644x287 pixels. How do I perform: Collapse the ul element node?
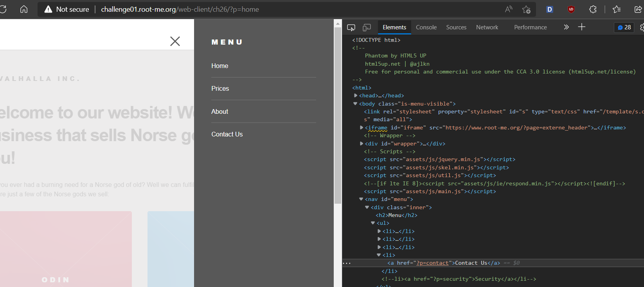pyautogui.click(x=373, y=223)
